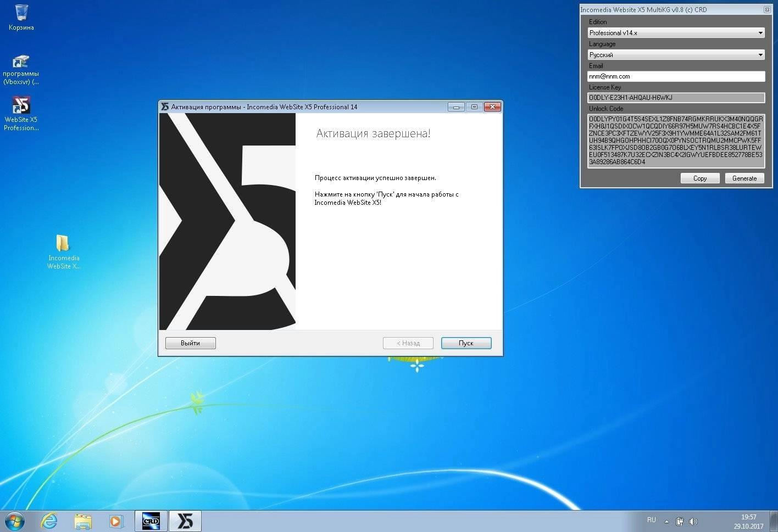Open the Language dropdown showing Русский
The height and width of the screenshot is (532, 778).
676,55
